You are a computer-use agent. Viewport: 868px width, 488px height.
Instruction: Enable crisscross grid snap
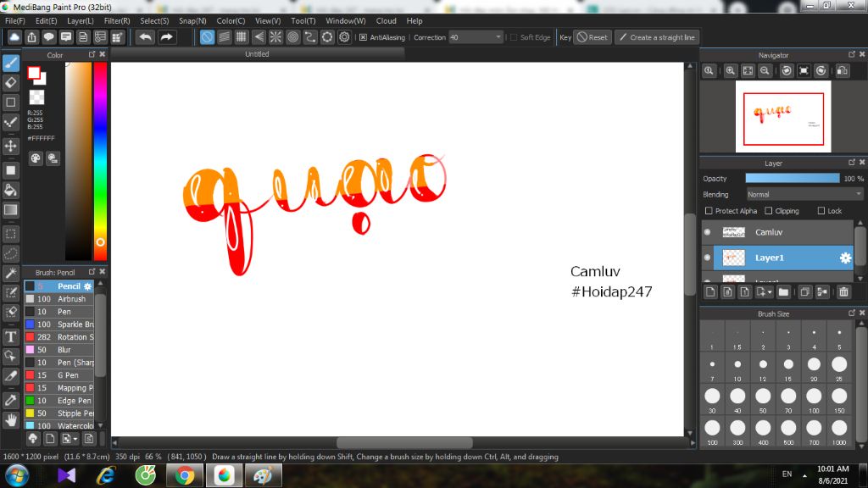[x=242, y=37]
